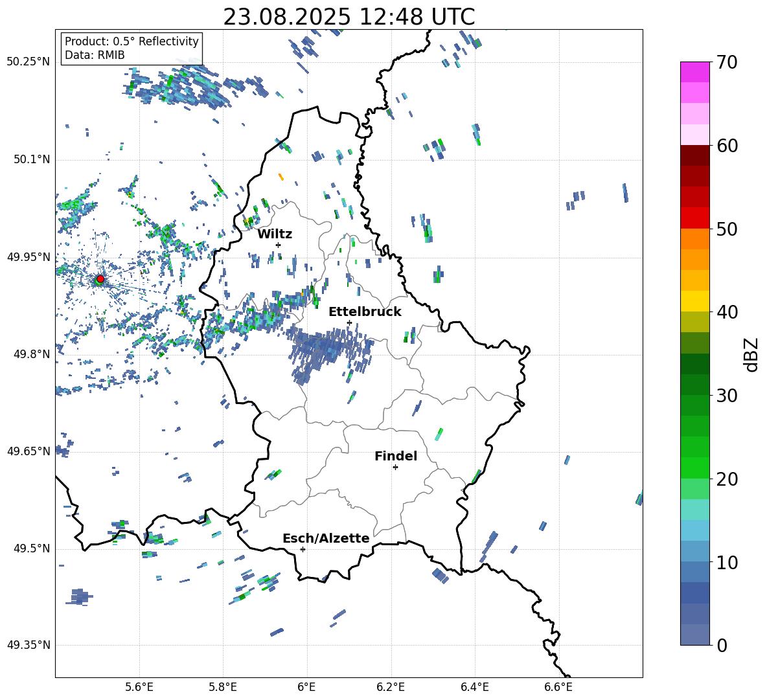This screenshot has width=767, height=700.
Task: Click the orange swatch just below 50 dBZ
Action: pos(694,239)
